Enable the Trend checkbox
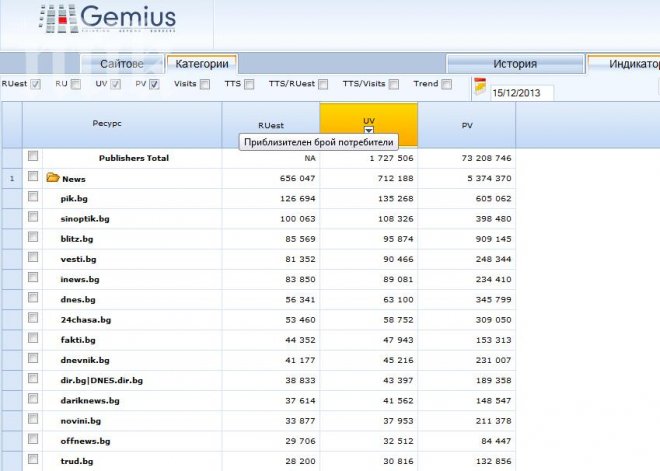The width and height of the screenshot is (660, 471). [447, 85]
